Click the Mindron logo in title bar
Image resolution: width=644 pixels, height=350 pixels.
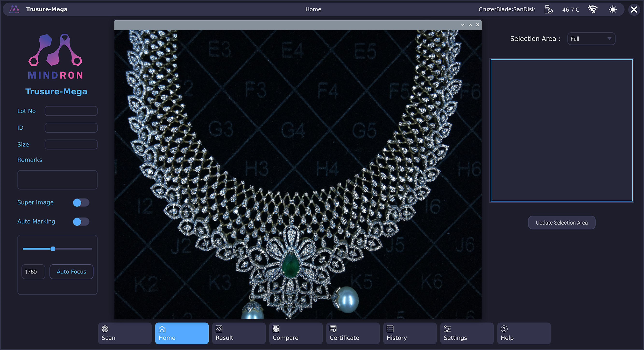pyautogui.click(x=14, y=9)
